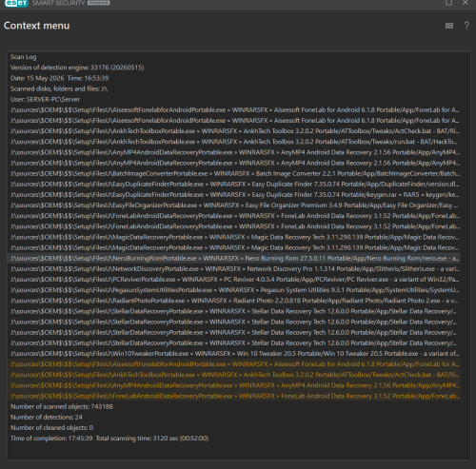Select the PCReviverPortable.exe detection entry
This screenshot has width=476, height=469.
pos(234,280)
